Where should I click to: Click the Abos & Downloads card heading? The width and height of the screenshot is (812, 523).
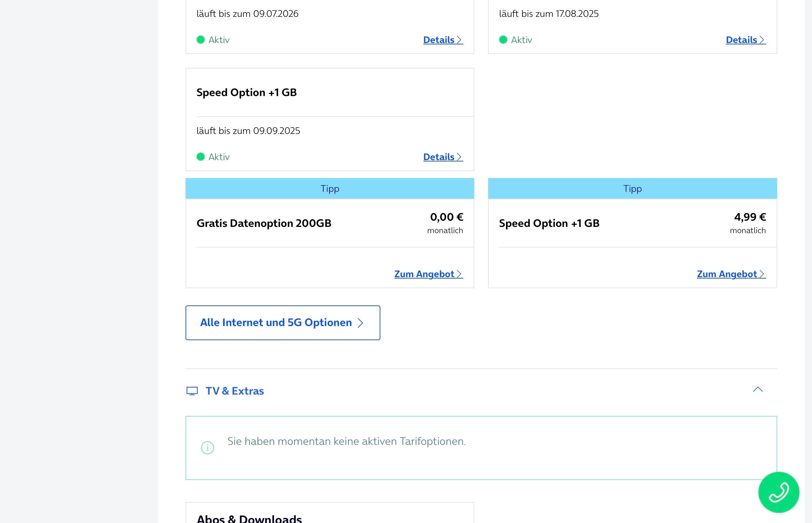pyautogui.click(x=249, y=519)
